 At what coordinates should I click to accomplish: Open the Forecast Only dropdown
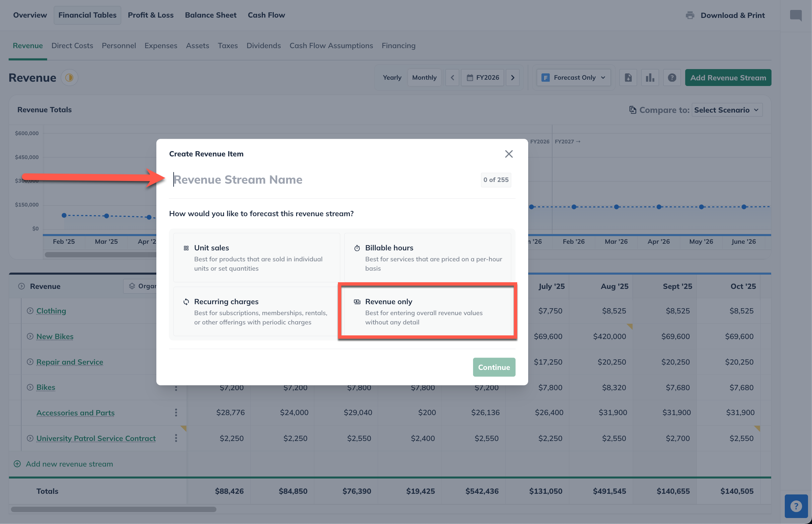(573, 78)
